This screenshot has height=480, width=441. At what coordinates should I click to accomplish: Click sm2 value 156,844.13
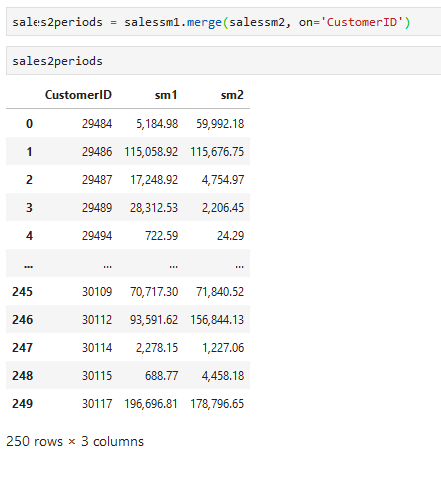(217, 320)
